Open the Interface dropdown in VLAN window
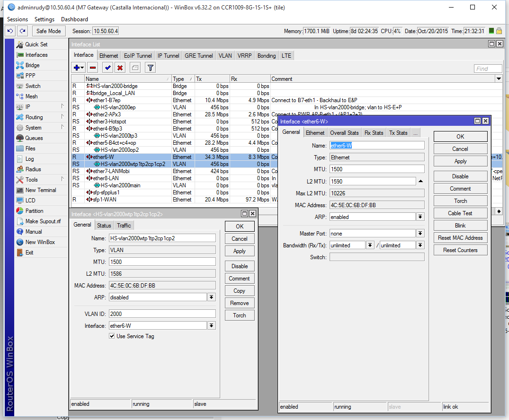This screenshot has height=420, width=509. [211, 325]
